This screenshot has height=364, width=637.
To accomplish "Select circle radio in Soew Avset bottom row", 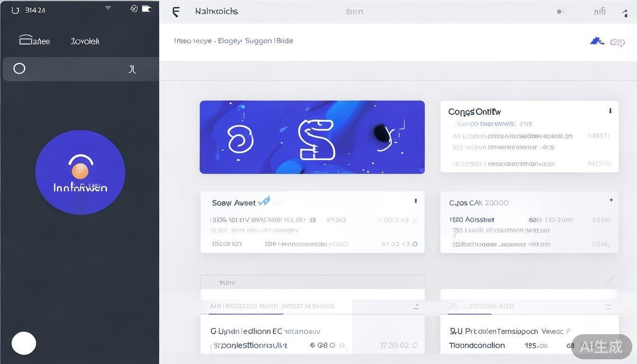I will 415,244.
